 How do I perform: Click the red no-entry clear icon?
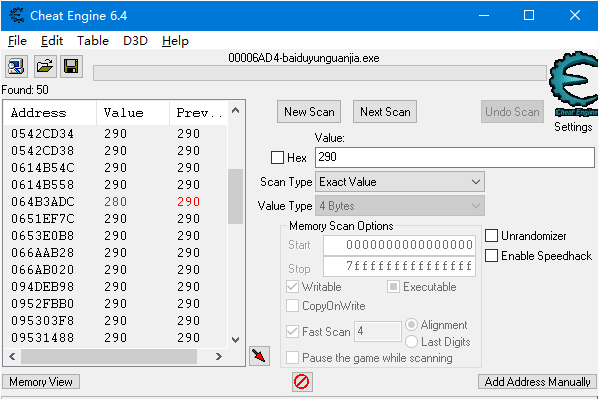[x=302, y=382]
